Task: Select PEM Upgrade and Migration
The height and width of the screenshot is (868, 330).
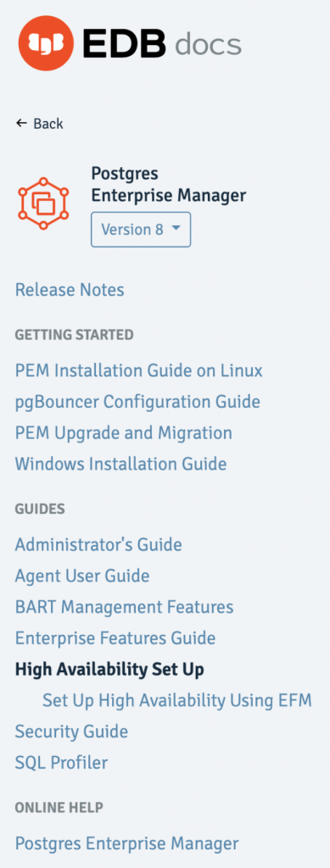Action: point(124,433)
